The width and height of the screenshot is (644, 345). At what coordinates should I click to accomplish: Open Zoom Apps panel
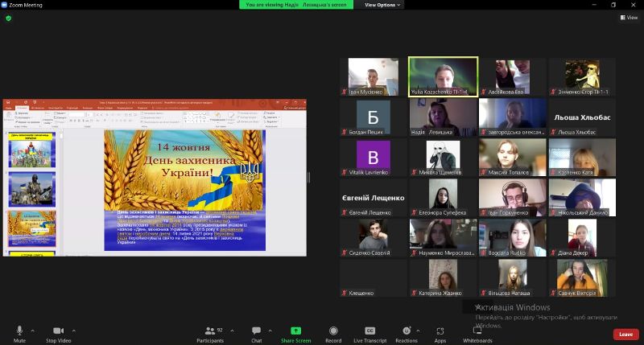coord(440,331)
